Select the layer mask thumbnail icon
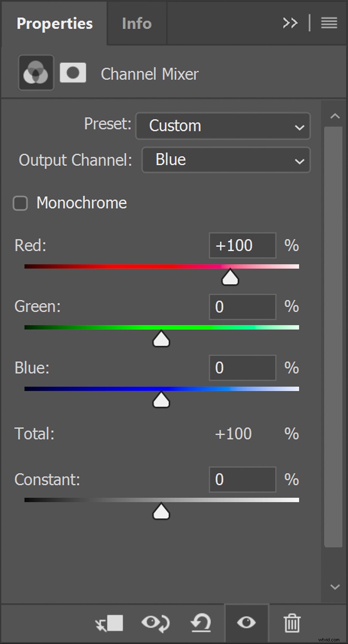Screen dimensions: 348x644 click(x=73, y=73)
